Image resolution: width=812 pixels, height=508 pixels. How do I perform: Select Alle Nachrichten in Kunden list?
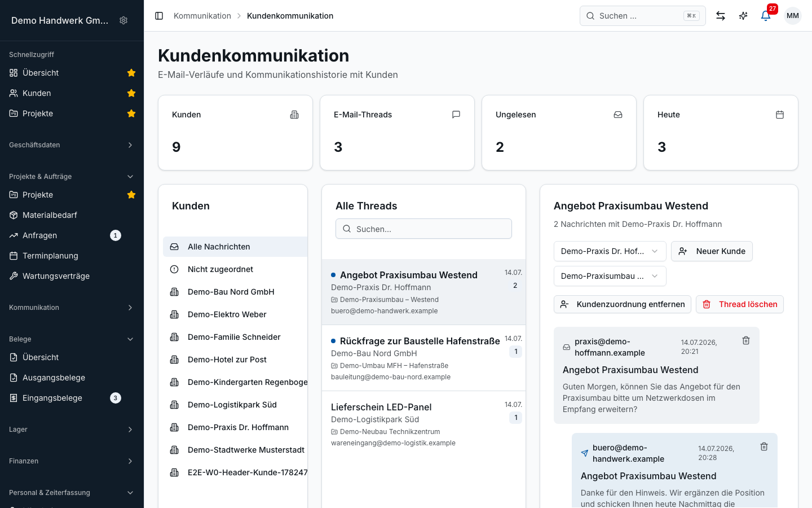coord(235,247)
